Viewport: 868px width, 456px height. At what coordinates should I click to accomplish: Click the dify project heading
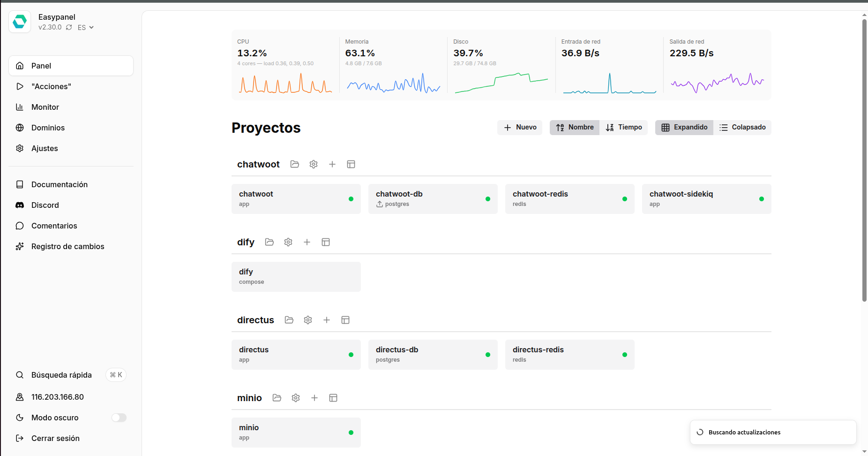tap(246, 242)
